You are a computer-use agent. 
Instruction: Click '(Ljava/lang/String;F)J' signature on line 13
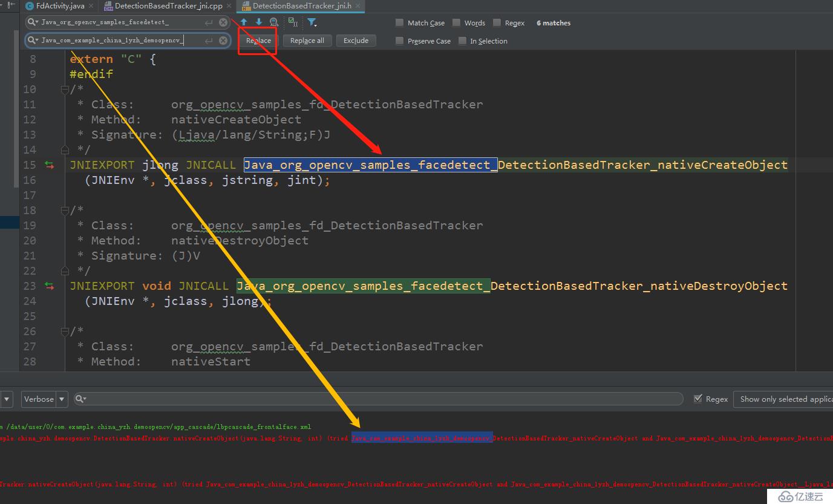coord(250,134)
